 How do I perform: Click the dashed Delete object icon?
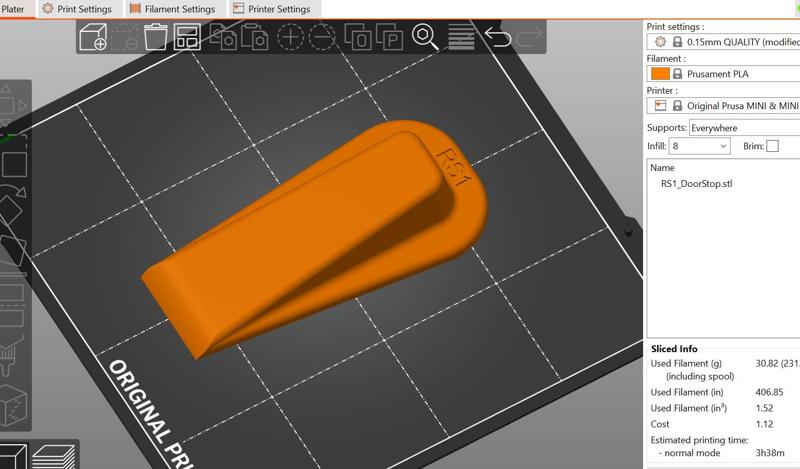(x=124, y=37)
